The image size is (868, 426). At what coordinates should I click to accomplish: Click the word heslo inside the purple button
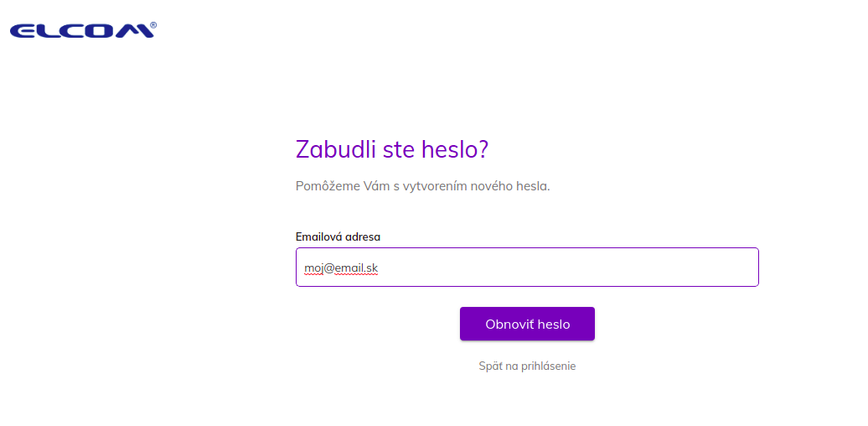[x=552, y=324]
